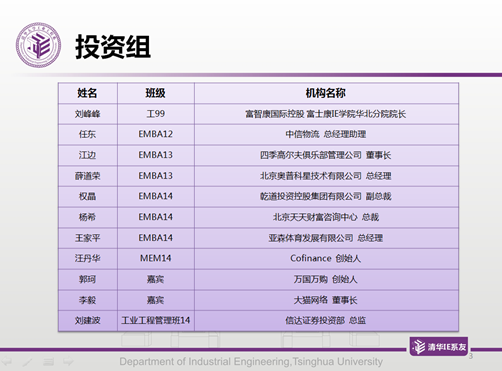This screenshot has width=502, height=371.
Task: Select the MEM14 class cell
Action: tap(156, 258)
